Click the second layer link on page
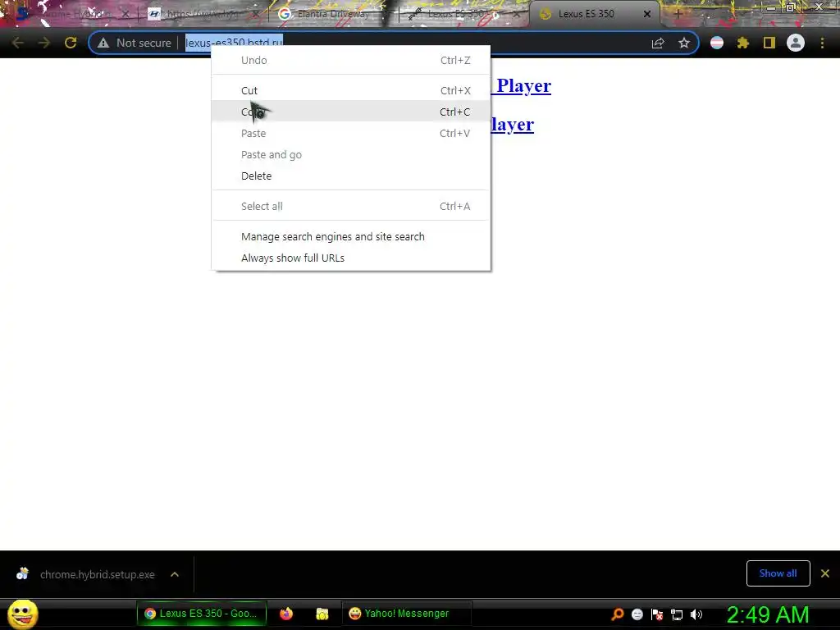This screenshot has height=630, width=840. coord(512,125)
